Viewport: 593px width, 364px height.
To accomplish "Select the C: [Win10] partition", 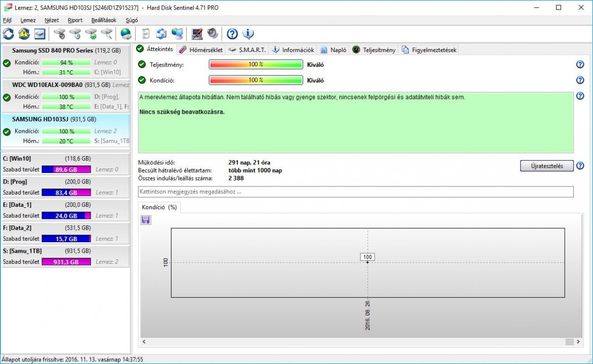I will [66, 164].
